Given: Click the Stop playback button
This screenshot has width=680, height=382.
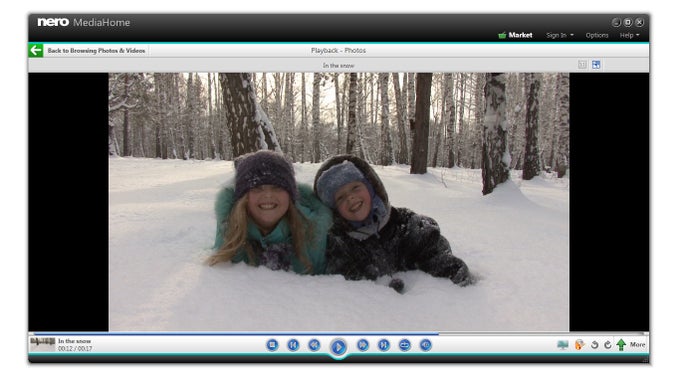Looking at the screenshot, I should [272, 345].
